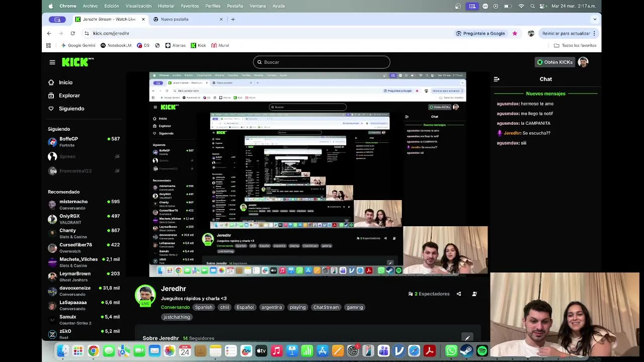
Task: Open Todos los favoritos folder
Action: 575,45
